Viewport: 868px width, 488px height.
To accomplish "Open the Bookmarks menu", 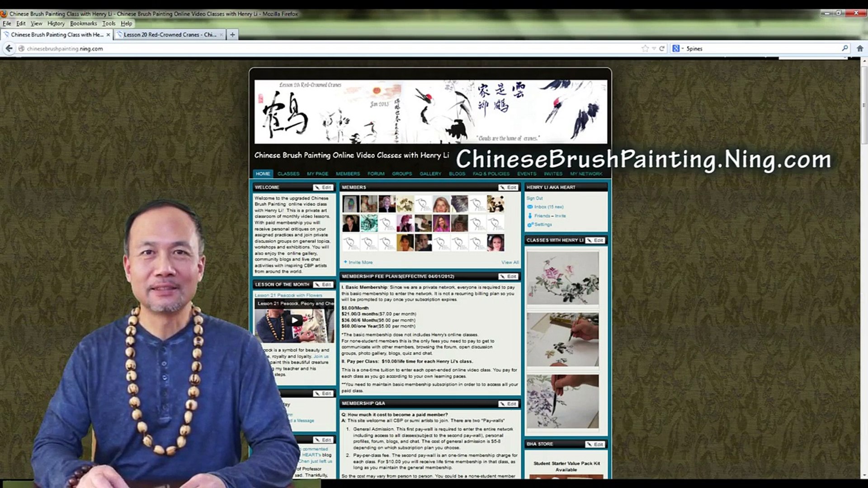I will click(x=83, y=23).
